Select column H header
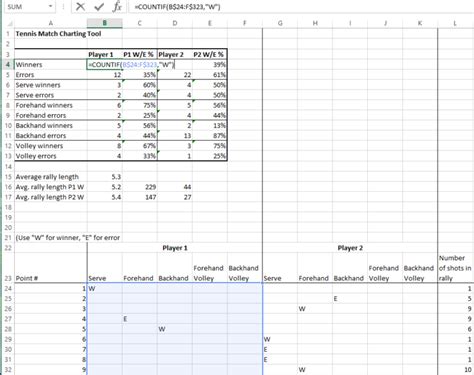 tap(315, 23)
